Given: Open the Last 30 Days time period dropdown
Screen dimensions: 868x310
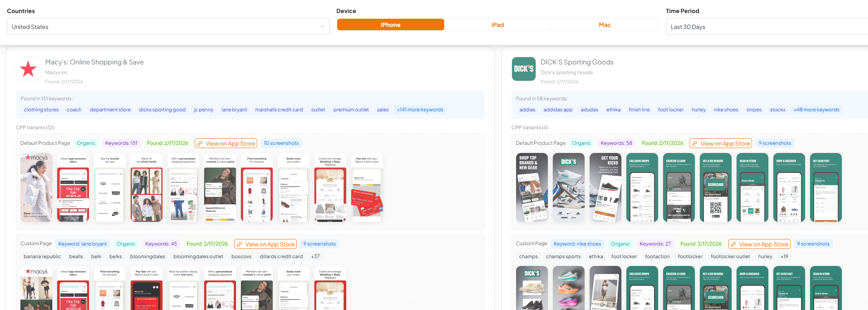Looking at the screenshot, I should click(767, 27).
